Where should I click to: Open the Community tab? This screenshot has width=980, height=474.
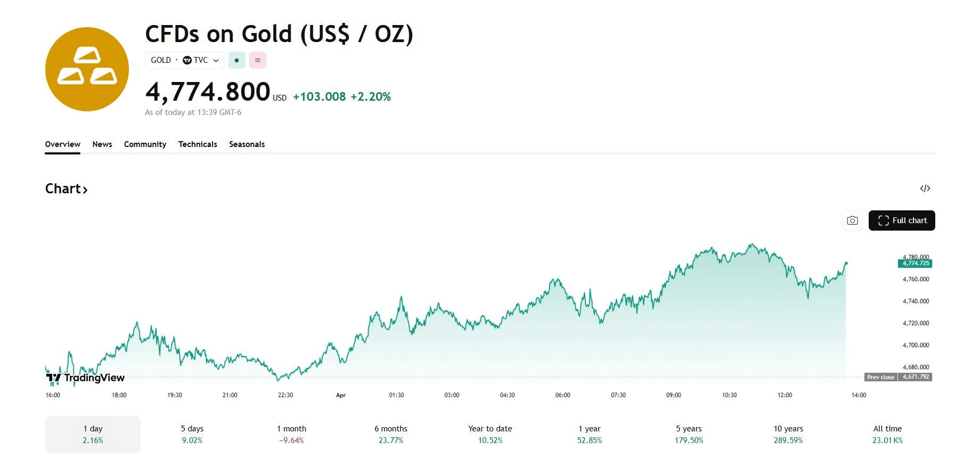tap(145, 144)
